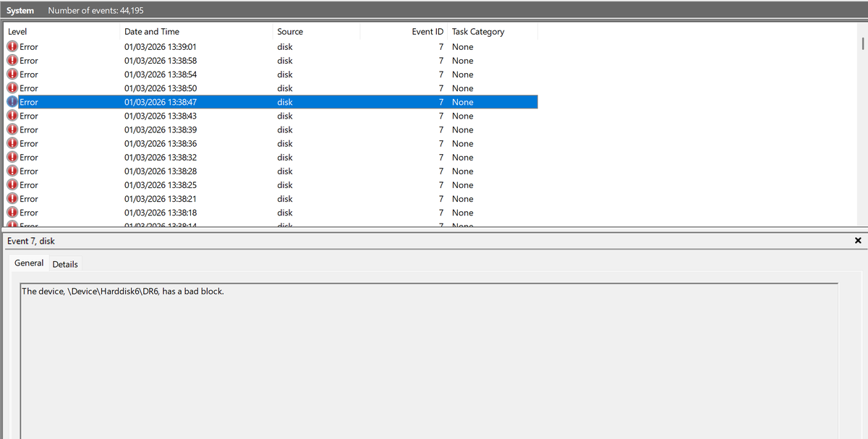Screen dimensions: 868x439
Task: Open the Details tab
Action: click(65, 264)
